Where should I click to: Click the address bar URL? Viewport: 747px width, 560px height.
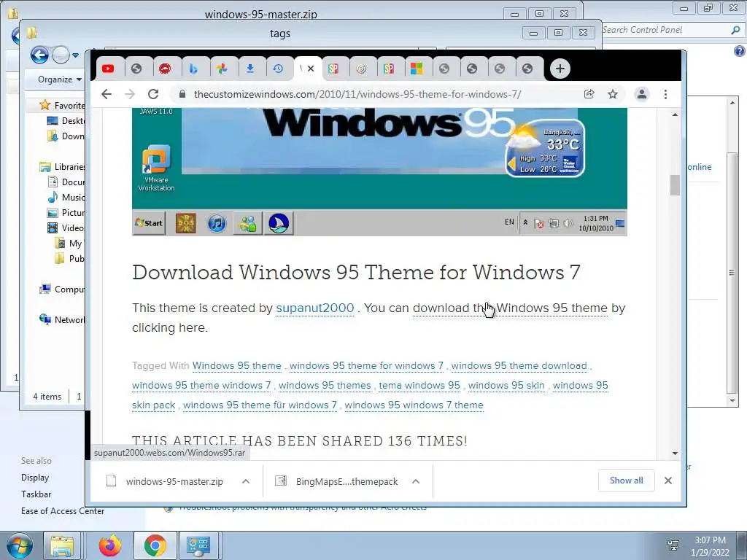point(357,94)
